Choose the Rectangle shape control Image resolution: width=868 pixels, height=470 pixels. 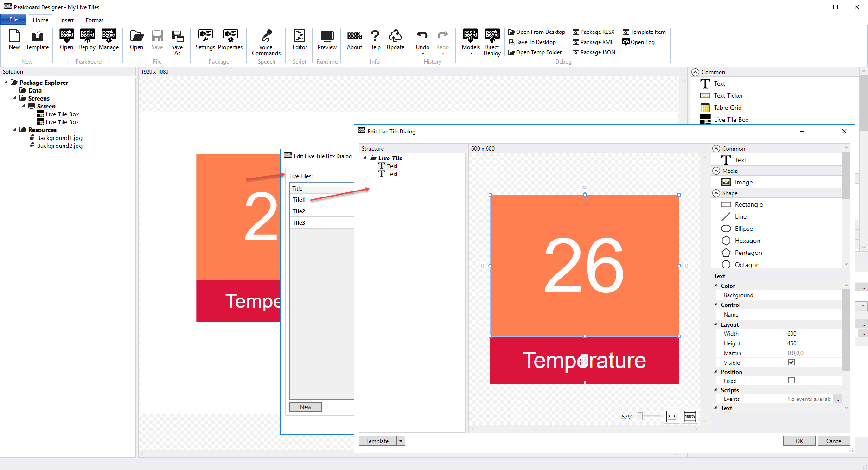coord(748,204)
